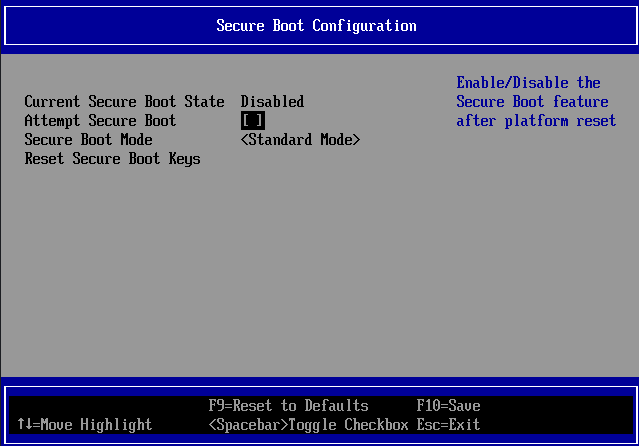Click the F10=Save hint
The width and height of the screenshot is (639, 446).
(448, 406)
